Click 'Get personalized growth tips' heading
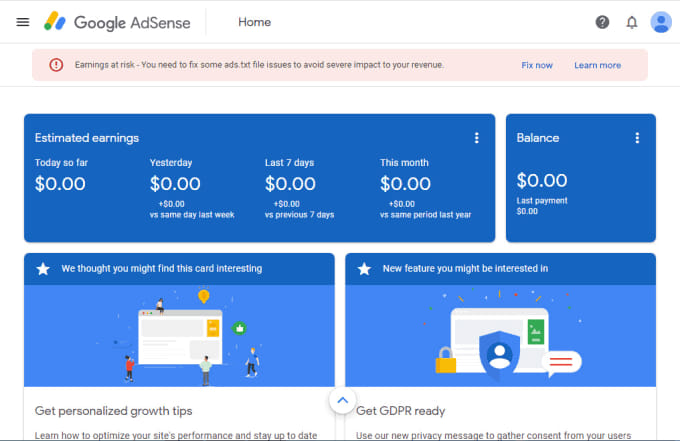Image resolution: width=680 pixels, height=441 pixels. (113, 411)
